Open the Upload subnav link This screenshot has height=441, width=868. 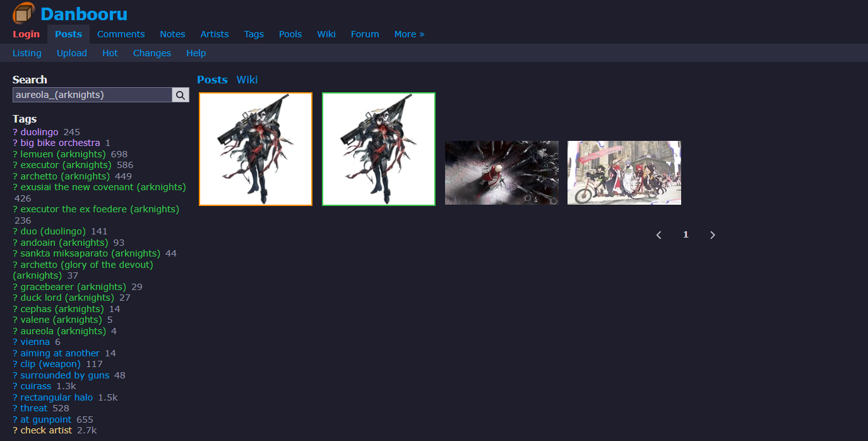[72, 53]
